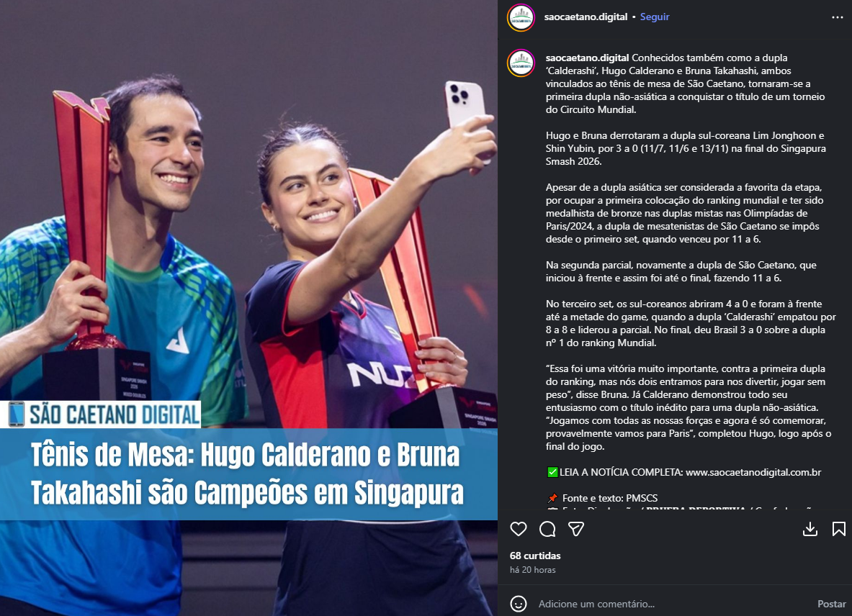Follow the account with Seguir
The height and width of the screenshot is (616, 852).
pyautogui.click(x=654, y=17)
